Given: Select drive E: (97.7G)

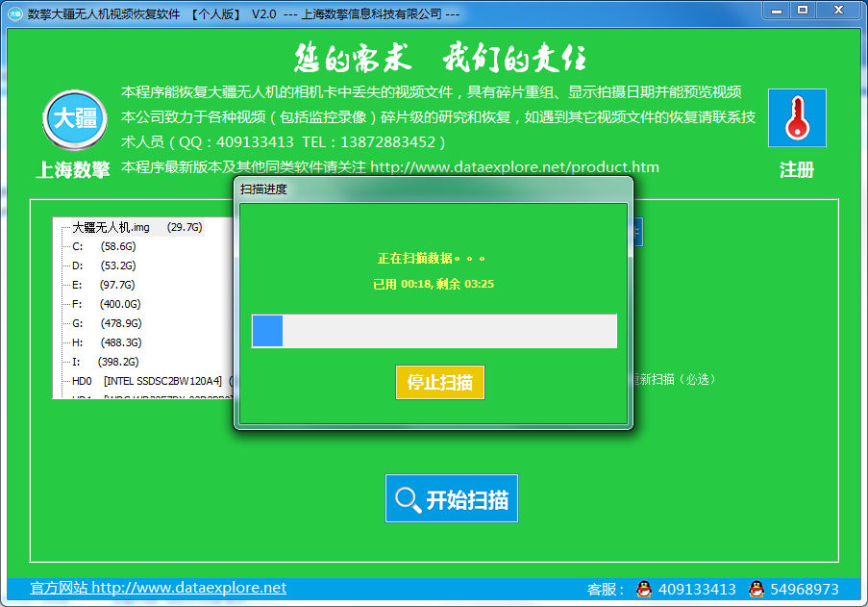Looking at the screenshot, I should pos(104,285).
